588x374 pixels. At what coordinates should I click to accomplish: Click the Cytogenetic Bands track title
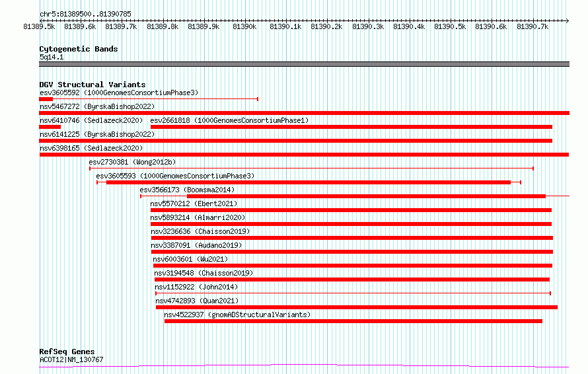79,49
